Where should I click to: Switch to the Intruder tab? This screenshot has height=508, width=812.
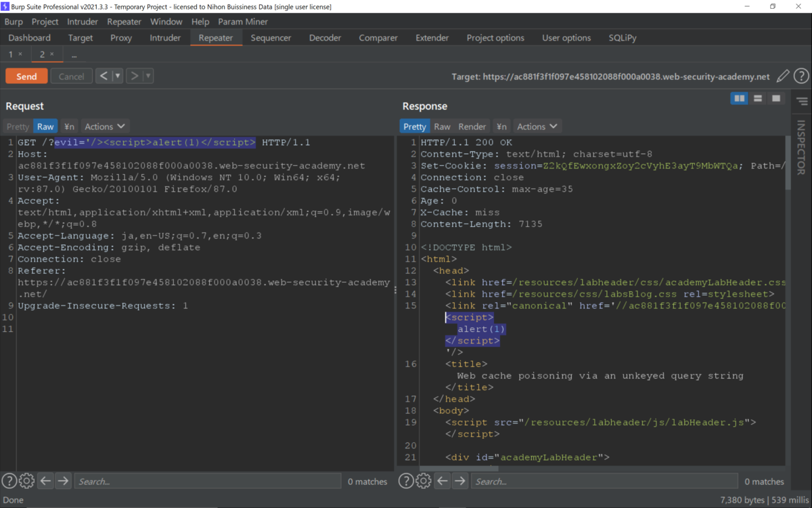tap(165, 38)
